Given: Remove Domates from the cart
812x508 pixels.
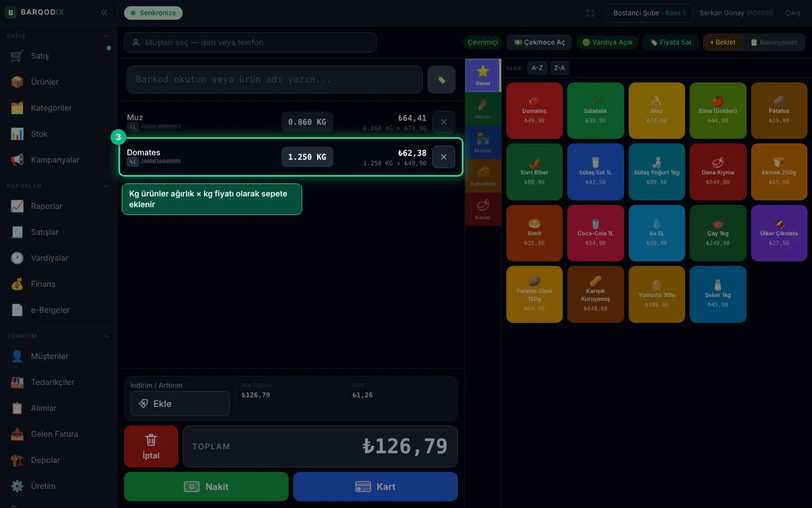Looking at the screenshot, I should pos(444,157).
